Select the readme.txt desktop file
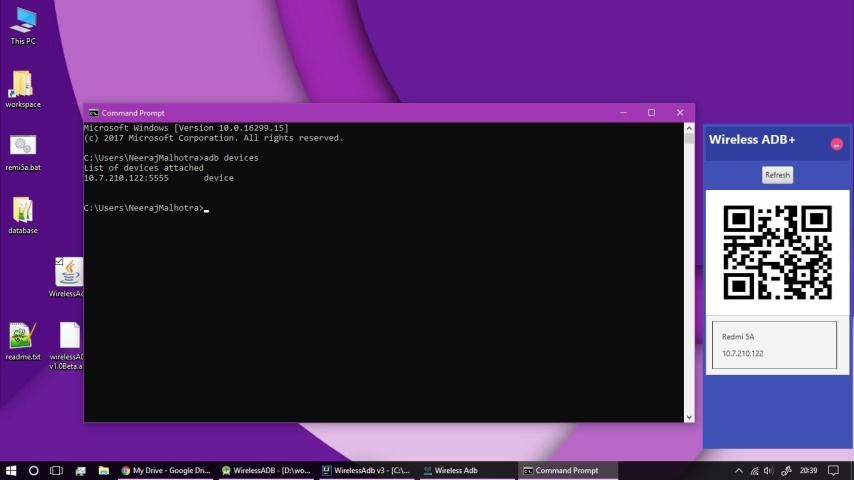The height and width of the screenshot is (480, 854). click(x=22, y=336)
